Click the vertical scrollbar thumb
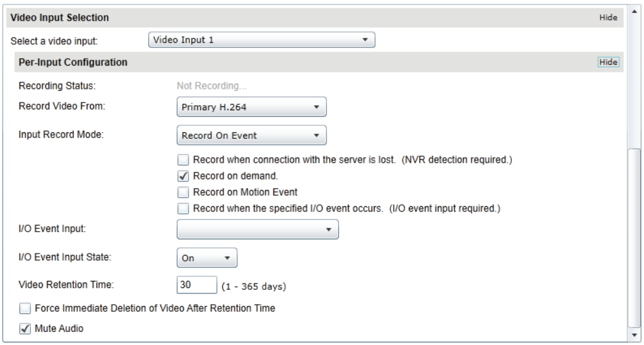Screen dimensions: 644x345 click(634, 238)
